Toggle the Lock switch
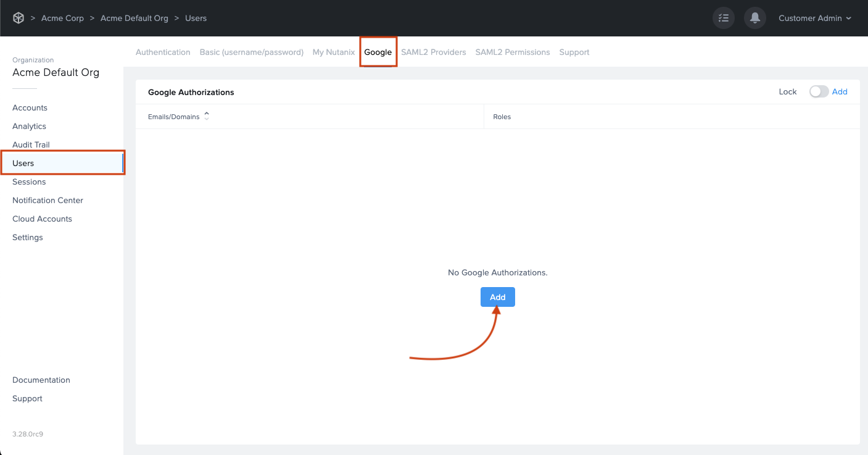The height and width of the screenshot is (455, 868). [x=819, y=91]
